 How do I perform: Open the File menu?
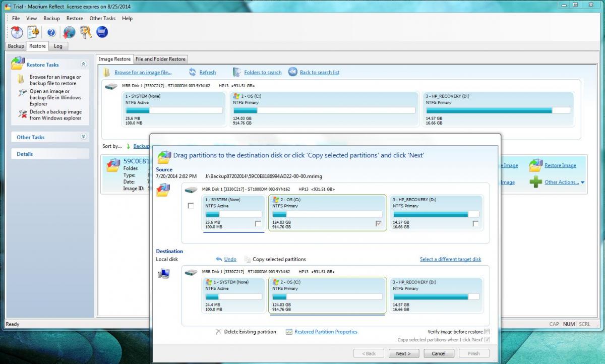point(16,18)
